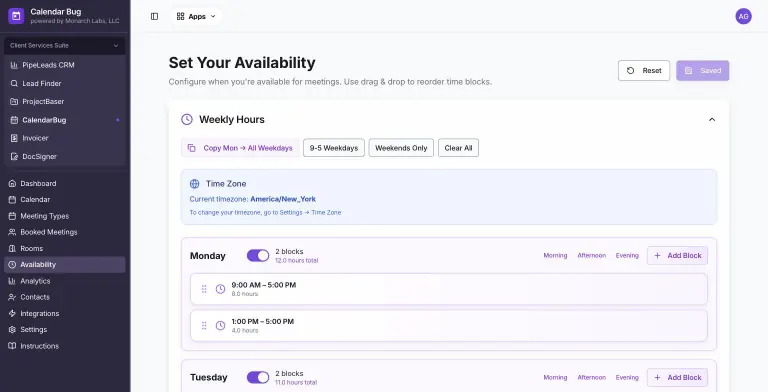Click the Analytics bar chart icon
The width and height of the screenshot is (768, 392).
[x=12, y=281]
